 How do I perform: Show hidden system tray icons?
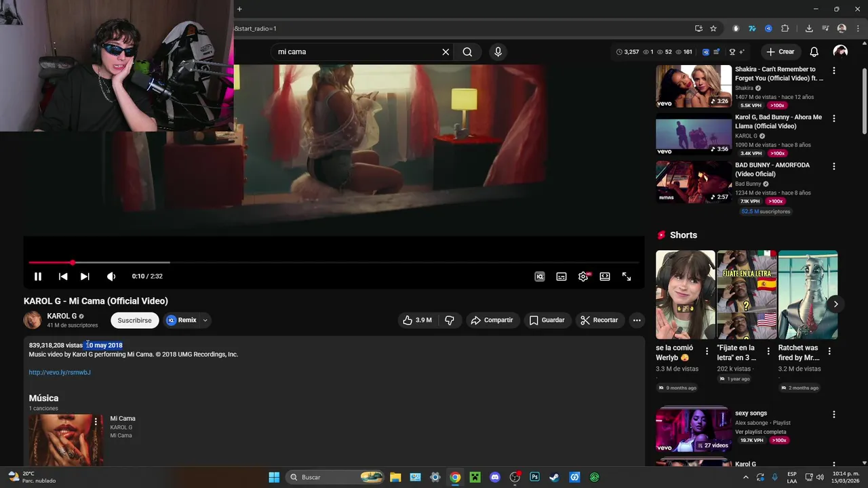tap(747, 477)
